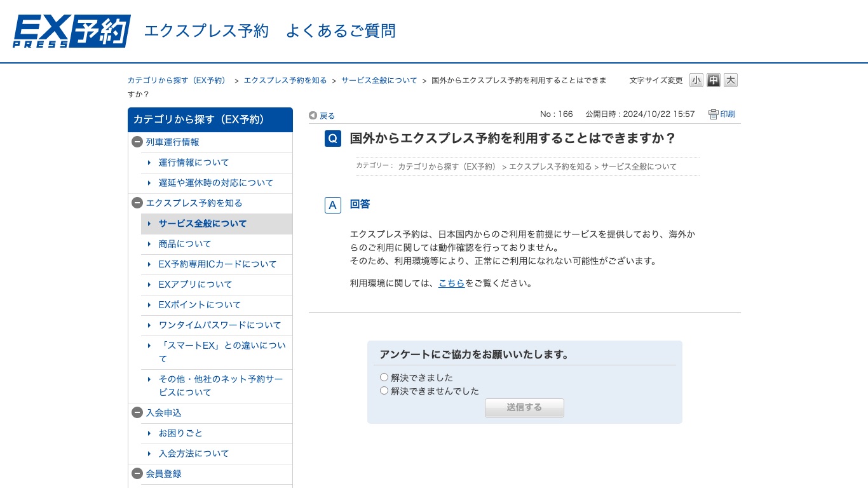Click the back arrow icon beside 戻る
The width and height of the screenshot is (868, 488).
tap(313, 116)
